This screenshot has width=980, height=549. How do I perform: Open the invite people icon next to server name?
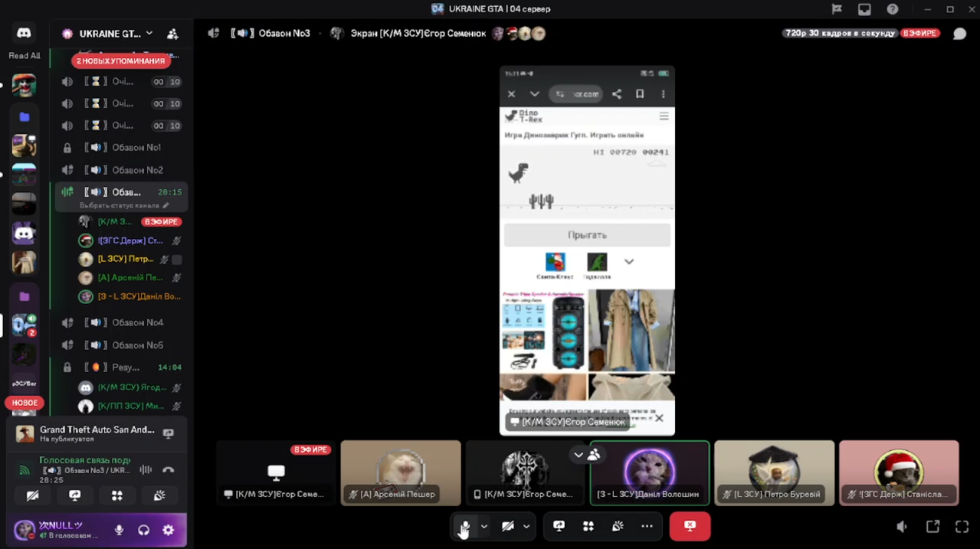(x=172, y=34)
